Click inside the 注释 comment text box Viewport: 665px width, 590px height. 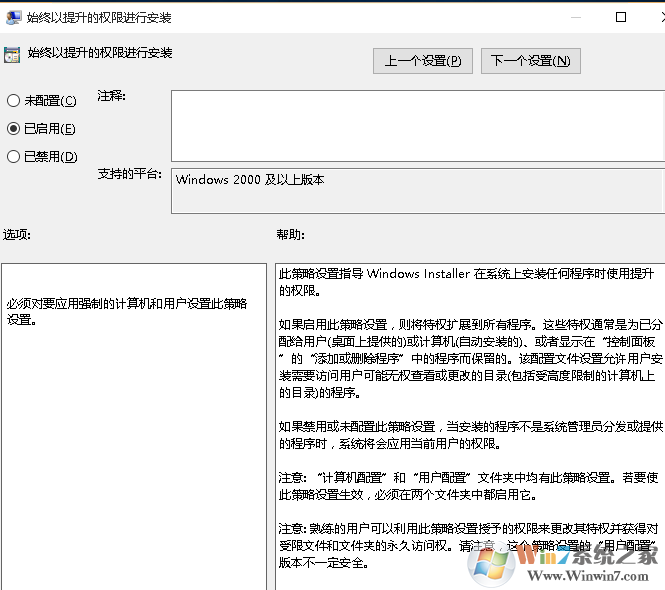point(417,125)
